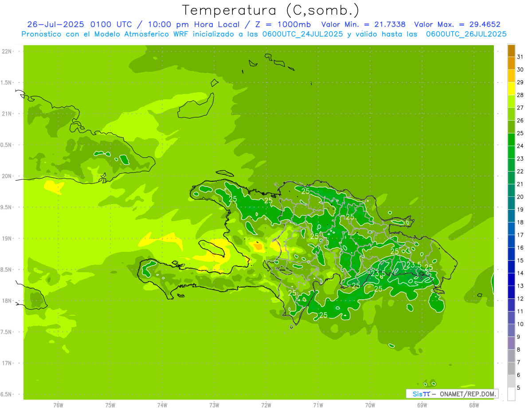532x411 pixels.
Task: Pick the teal swatch between 19 and 20
Action: click(511, 204)
